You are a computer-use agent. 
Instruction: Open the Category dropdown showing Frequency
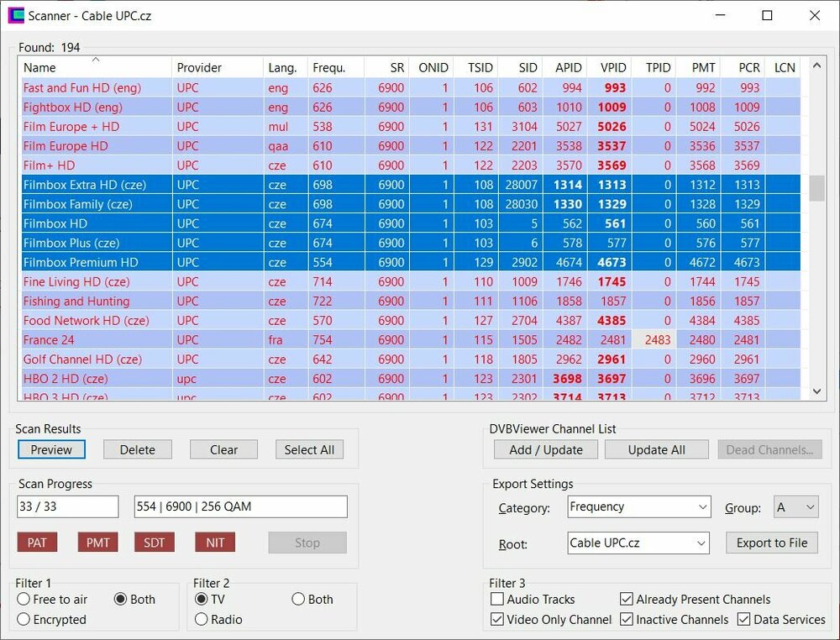[x=639, y=507]
